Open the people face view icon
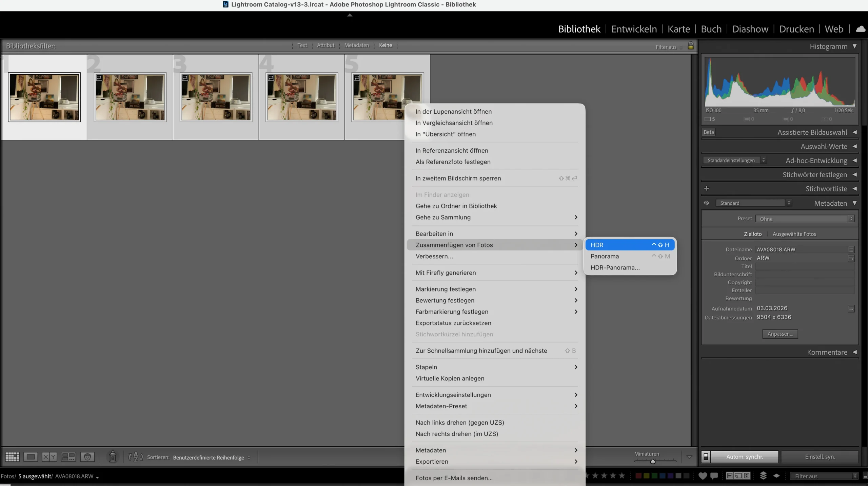The height and width of the screenshot is (486, 868). click(87, 457)
